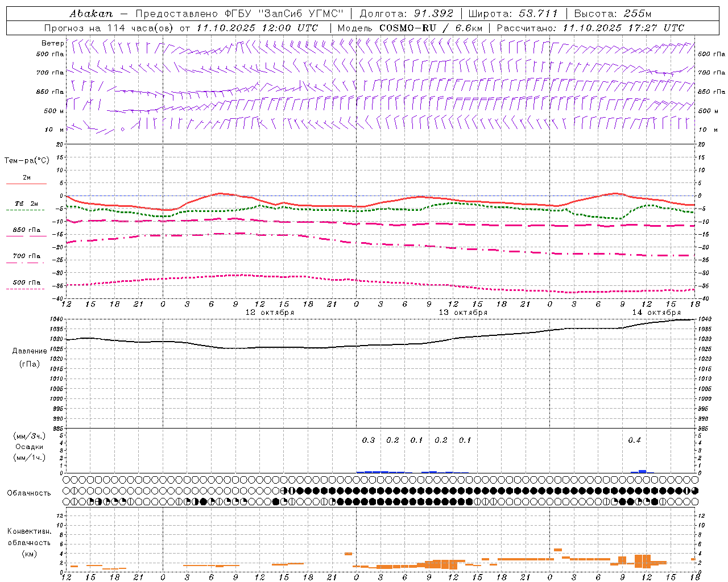Select the 14 октября date label

[656, 313]
